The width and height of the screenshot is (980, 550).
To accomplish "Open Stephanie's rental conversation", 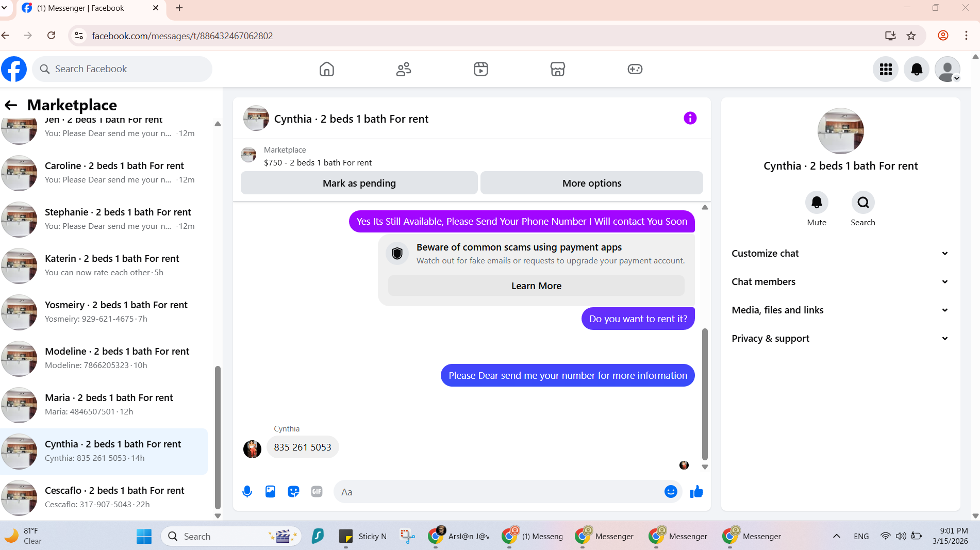I will point(104,220).
